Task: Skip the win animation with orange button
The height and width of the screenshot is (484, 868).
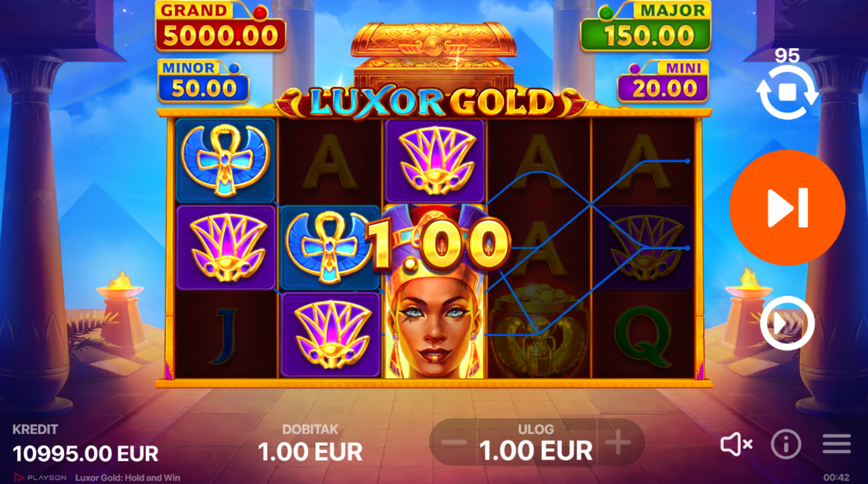Action: click(787, 208)
